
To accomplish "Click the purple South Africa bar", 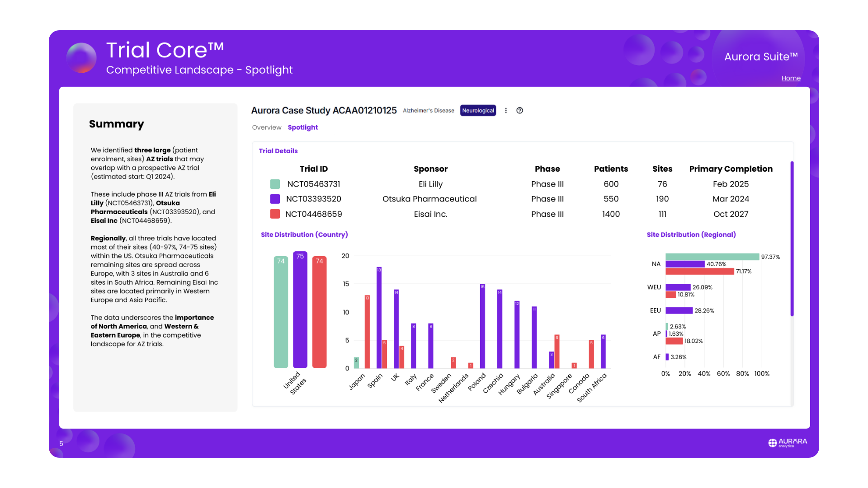I will click(x=603, y=352).
